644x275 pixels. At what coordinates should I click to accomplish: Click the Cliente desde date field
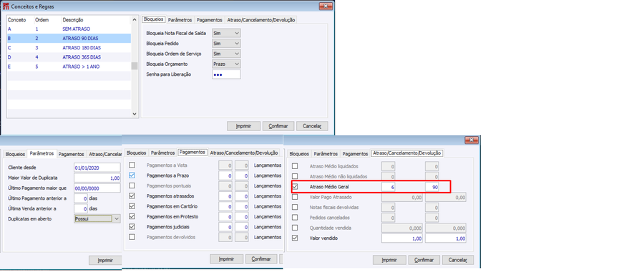[97, 168]
